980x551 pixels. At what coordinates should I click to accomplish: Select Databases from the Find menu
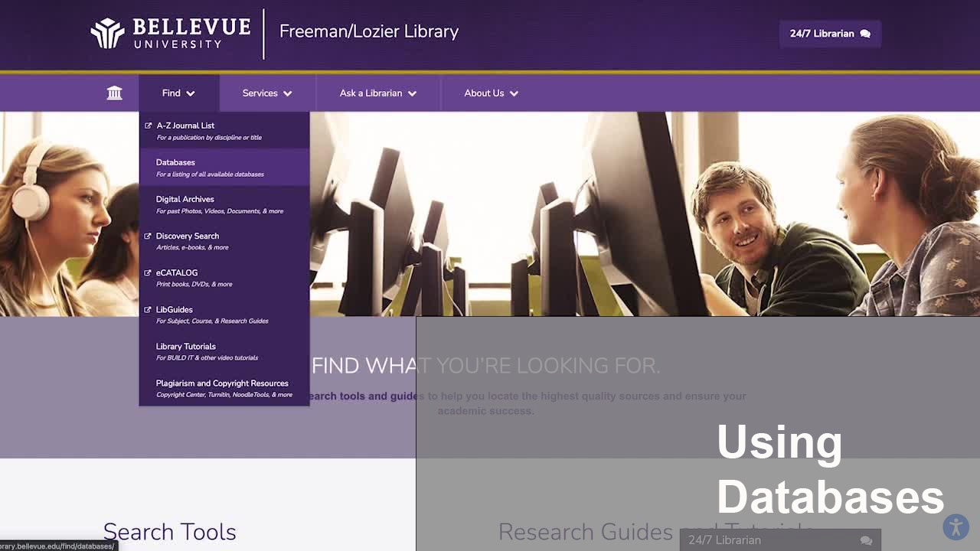coord(224,168)
